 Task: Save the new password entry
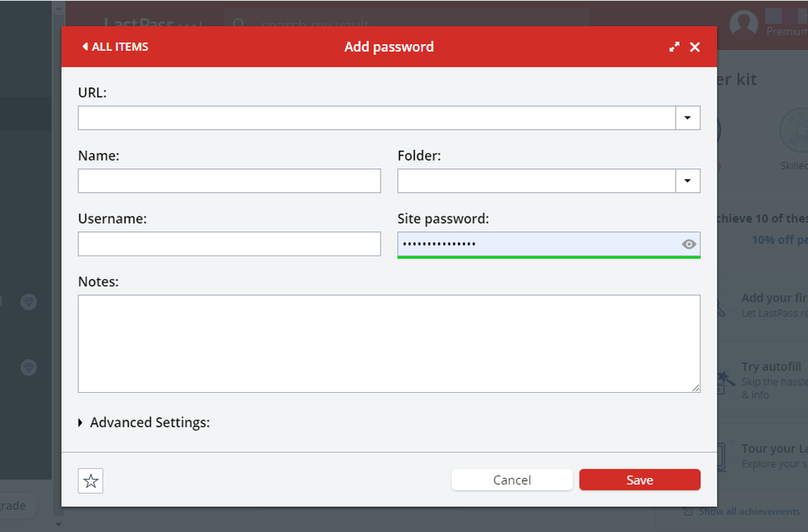click(x=639, y=480)
